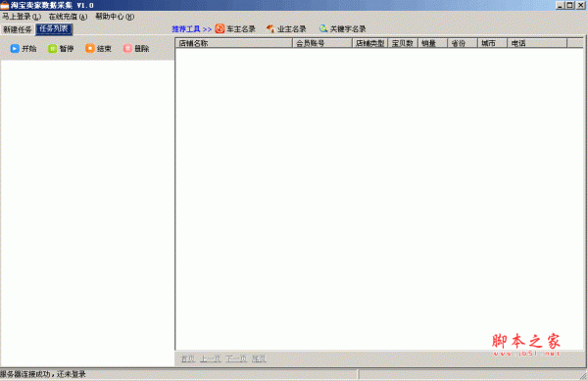Sort by 宝贝数 column header
Viewport: 588px width, 381px height.
pyautogui.click(x=403, y=43)
